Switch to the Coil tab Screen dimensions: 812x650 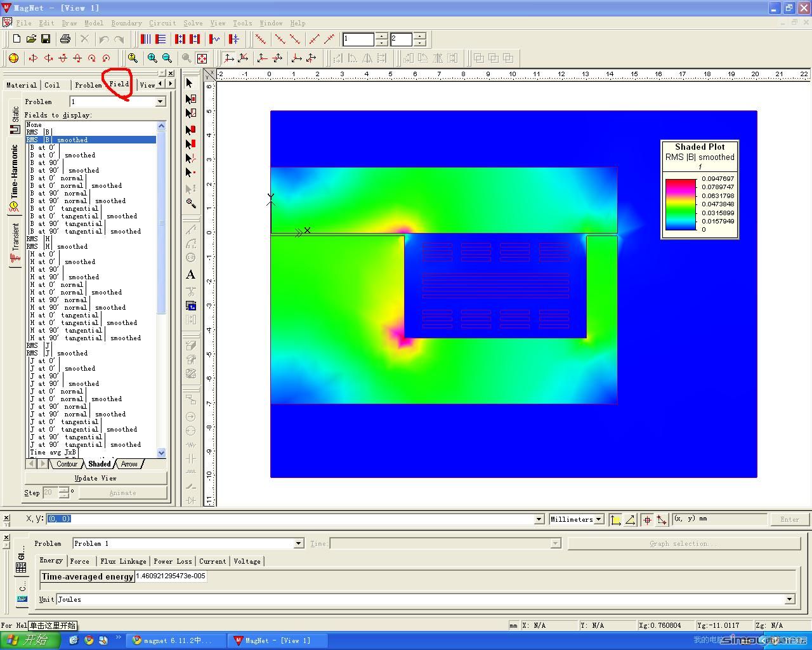52,85
